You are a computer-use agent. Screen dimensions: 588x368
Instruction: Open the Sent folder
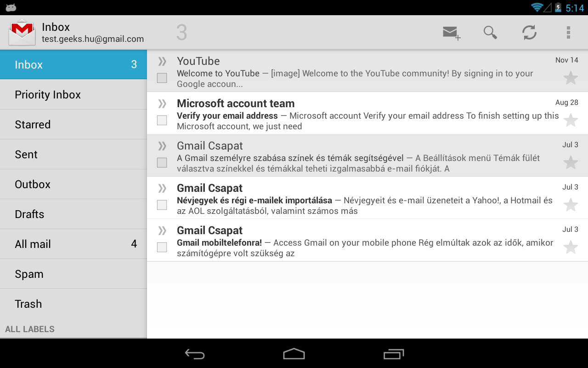[73, 154]
